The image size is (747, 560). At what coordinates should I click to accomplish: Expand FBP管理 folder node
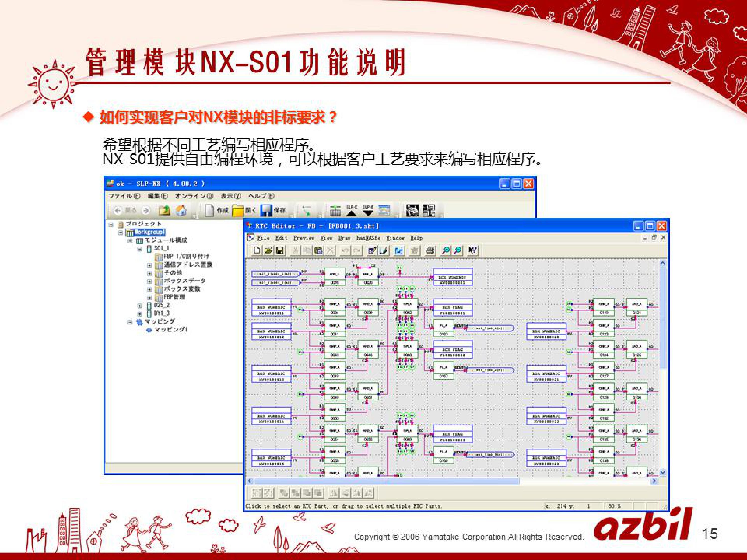(149, 297)
